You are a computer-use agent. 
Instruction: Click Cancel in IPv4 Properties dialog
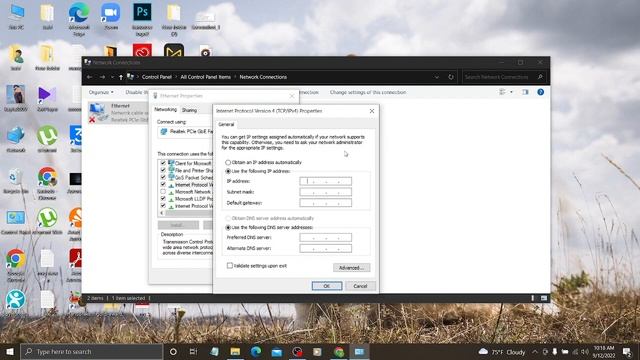360,286
